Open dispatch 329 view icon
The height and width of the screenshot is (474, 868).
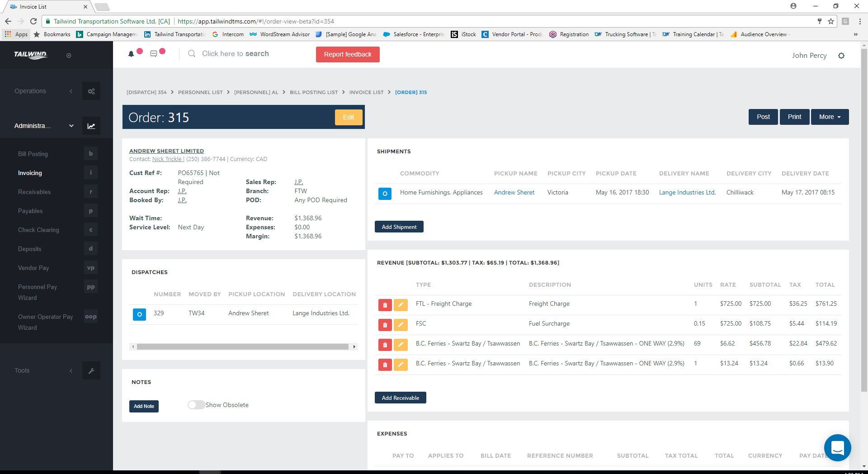139,314
